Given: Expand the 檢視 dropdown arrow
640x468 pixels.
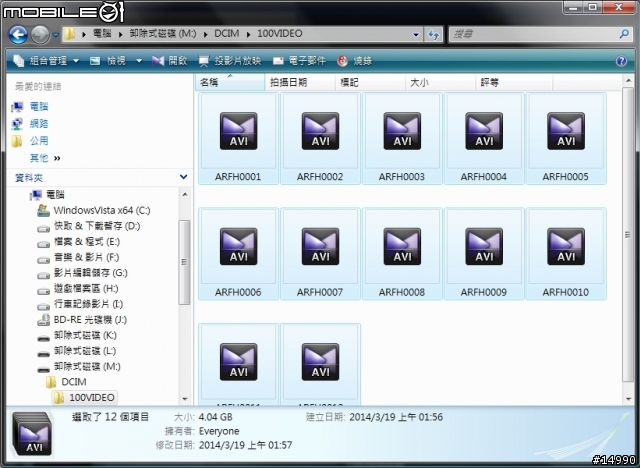Looking at the screenshot, I should coord(139,61).
